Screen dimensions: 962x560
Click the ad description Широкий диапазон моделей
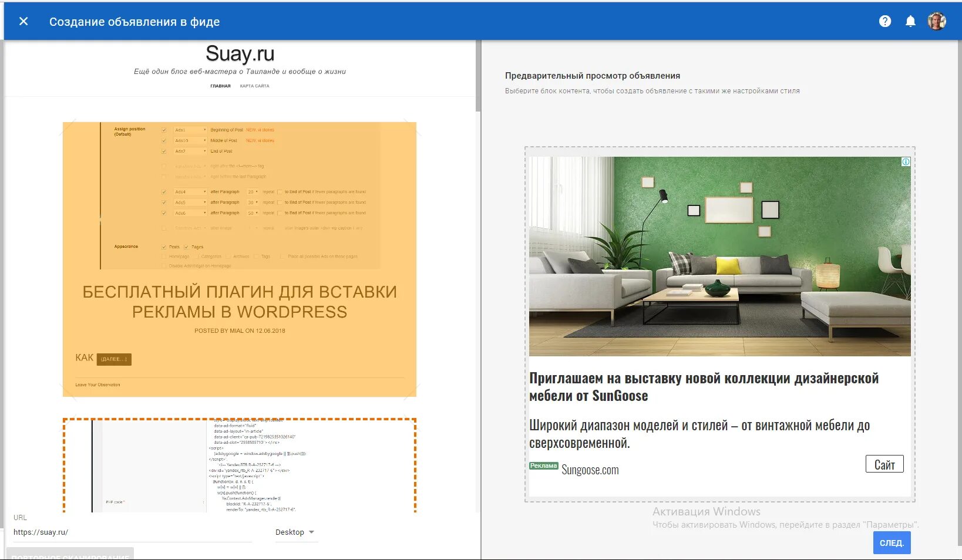click(699, 434)
